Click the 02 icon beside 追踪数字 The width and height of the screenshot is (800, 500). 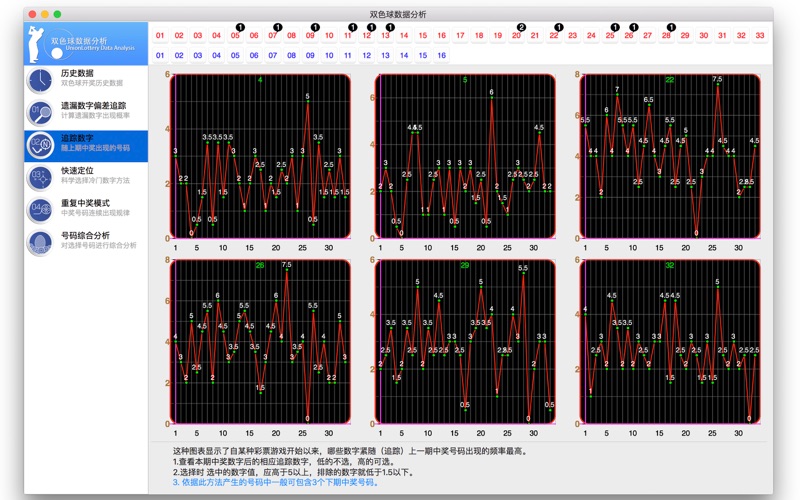(x=40, y=145)
